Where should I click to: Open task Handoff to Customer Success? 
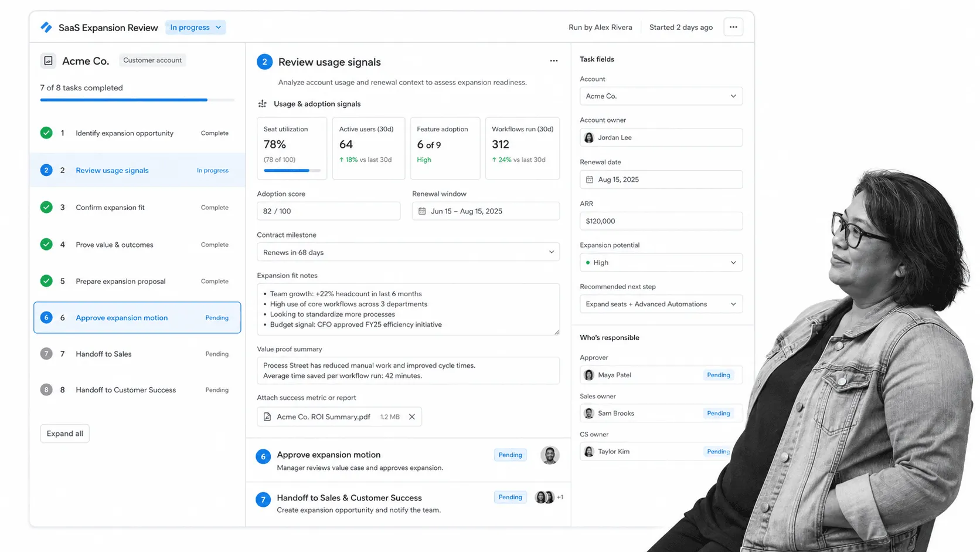(x=137, y=390)
